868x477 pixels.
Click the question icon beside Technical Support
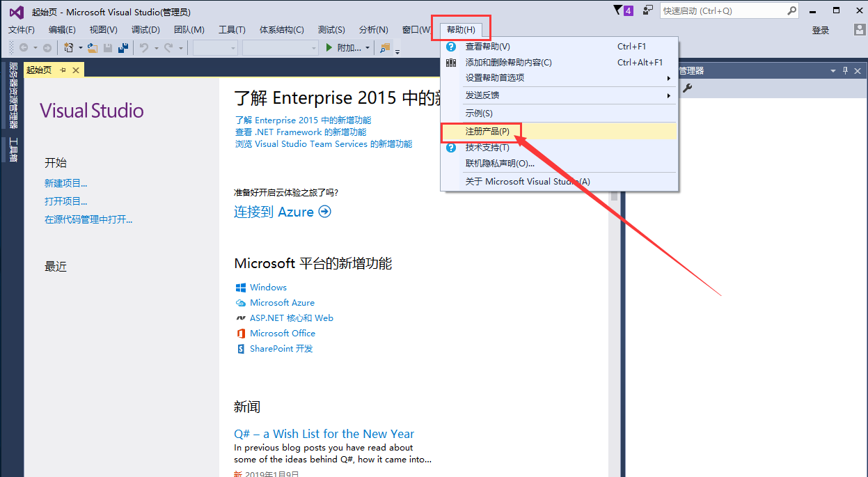451,148
